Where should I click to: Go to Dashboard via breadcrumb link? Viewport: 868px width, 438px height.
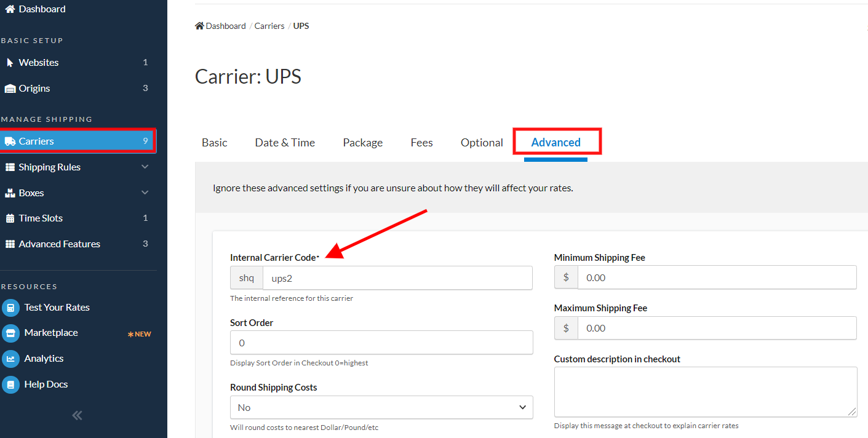[225, 26]
